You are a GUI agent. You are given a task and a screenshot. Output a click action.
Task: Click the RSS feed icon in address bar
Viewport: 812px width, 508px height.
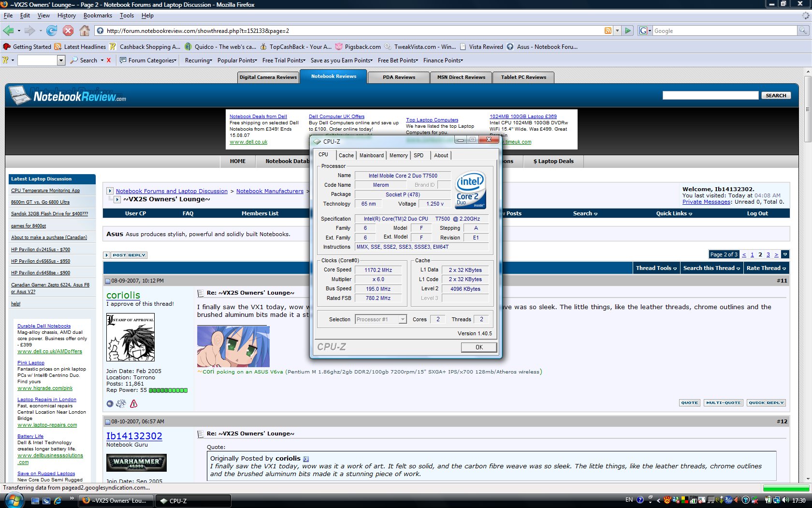click(x=608, y=30)
